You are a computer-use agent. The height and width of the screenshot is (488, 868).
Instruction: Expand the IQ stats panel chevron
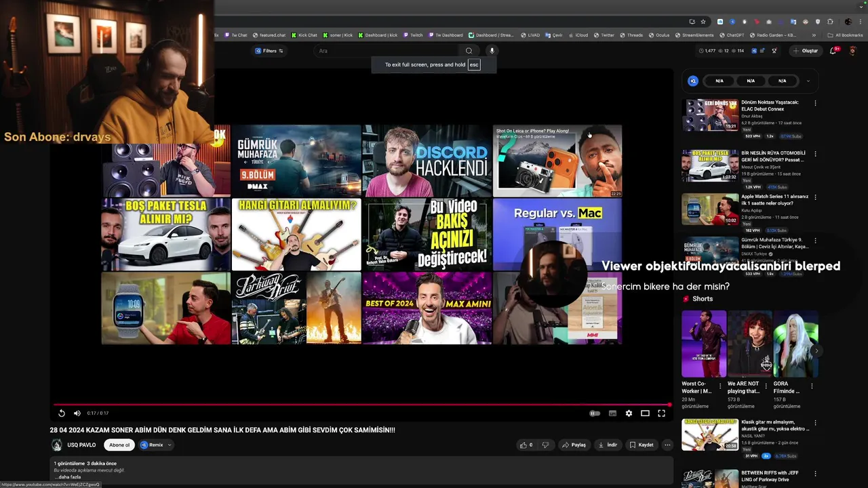click(x=808, y=81)
